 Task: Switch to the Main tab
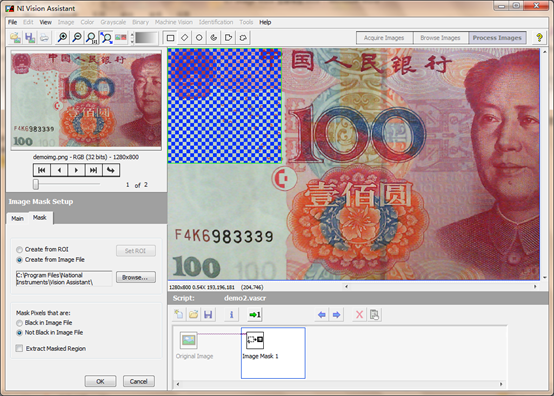click(17, 218)
